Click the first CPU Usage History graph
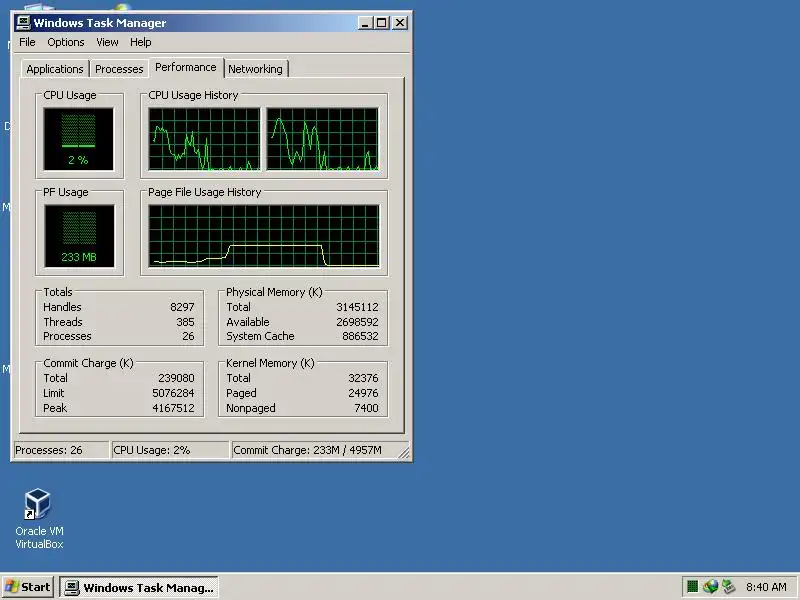800x600 pixels. click(x=204, y=139)
